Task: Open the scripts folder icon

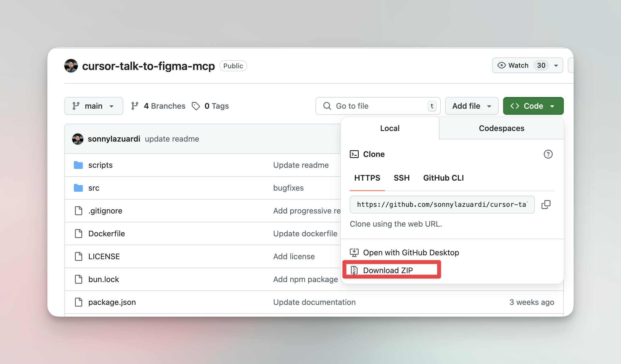Action: tap(78, 165)
